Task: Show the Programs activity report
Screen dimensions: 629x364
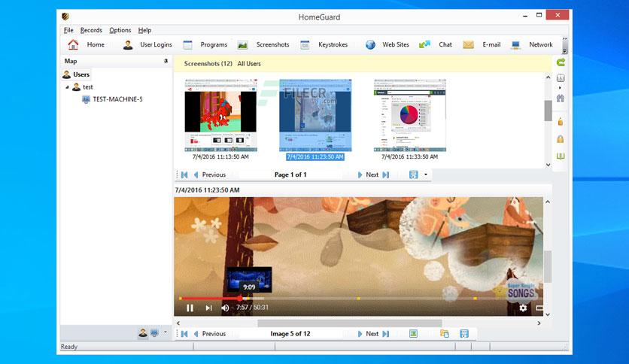Action: tap(205, 44)
